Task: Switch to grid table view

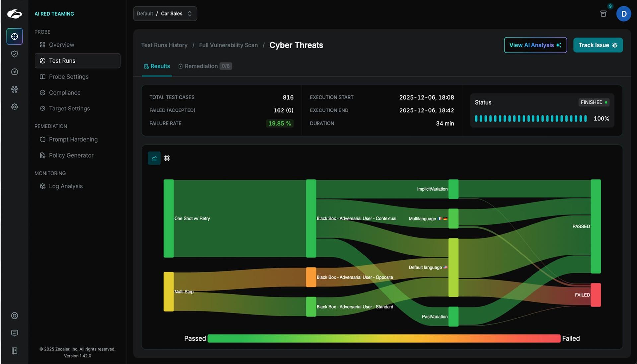Action: (167, 158)
